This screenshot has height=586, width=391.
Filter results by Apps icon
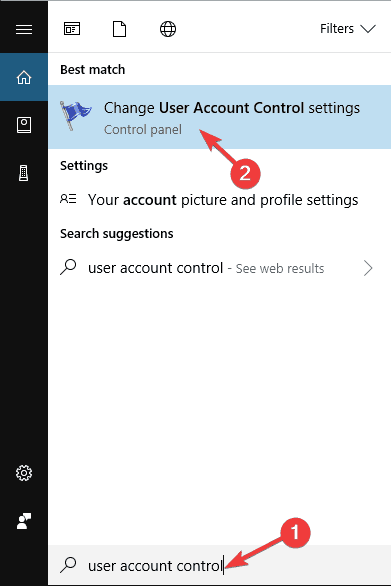(72, 29)
